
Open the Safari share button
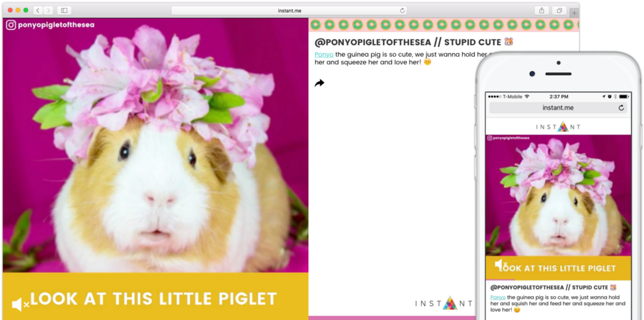click(x=541, y=10)
